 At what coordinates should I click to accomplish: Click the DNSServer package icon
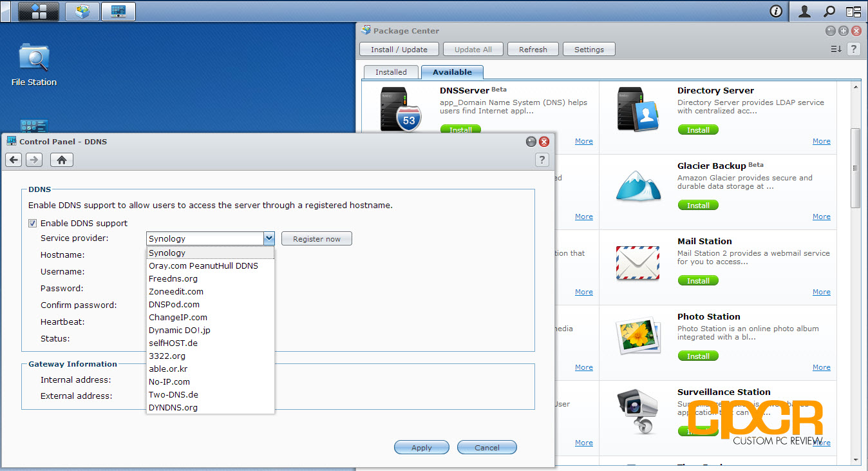[x=400, y=109]
